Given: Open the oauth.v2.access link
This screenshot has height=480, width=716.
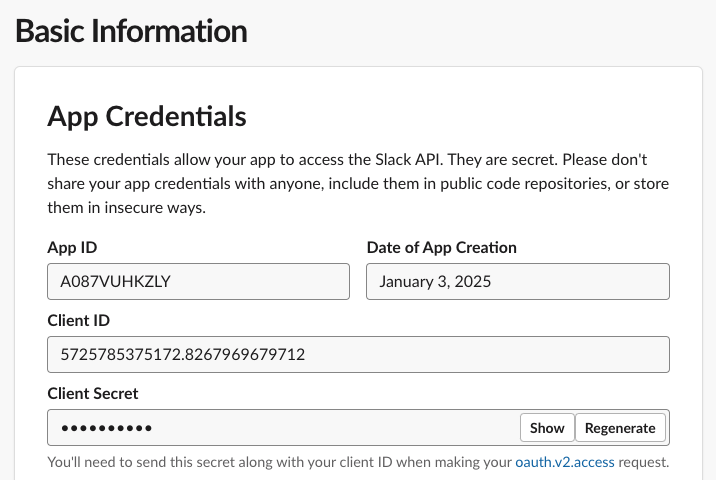Looking at the screenshot, I should [564, 462].
